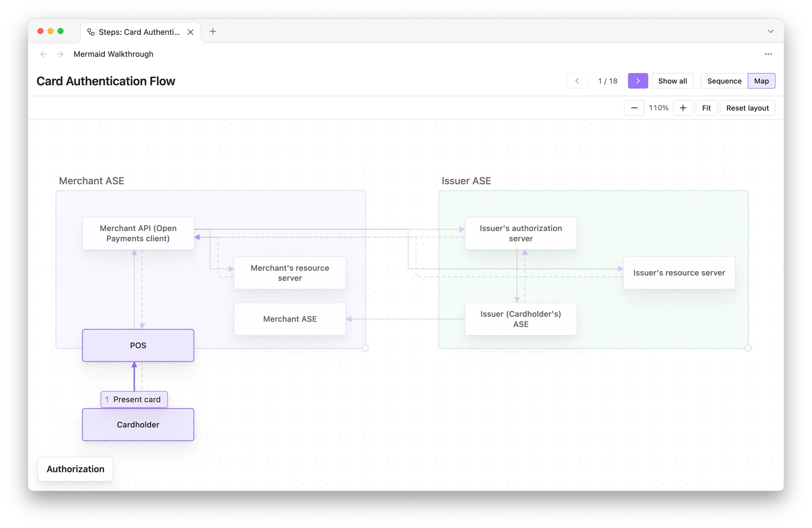
Task: Click the Authorization phase label
Action: (75, 469)
